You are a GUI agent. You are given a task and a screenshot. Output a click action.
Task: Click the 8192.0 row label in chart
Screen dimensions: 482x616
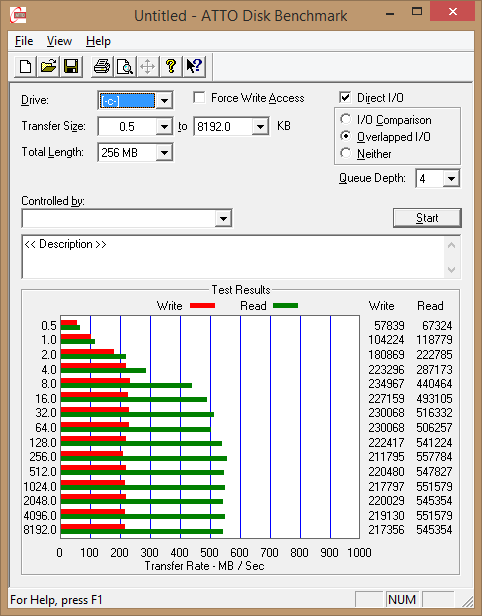tap(40, 530)
